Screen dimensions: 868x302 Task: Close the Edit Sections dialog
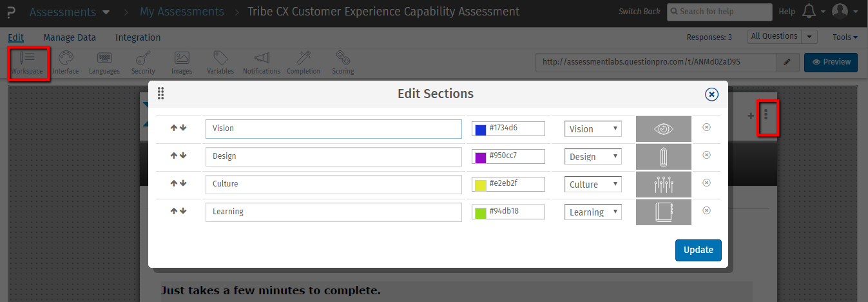[x=711, y=94]
